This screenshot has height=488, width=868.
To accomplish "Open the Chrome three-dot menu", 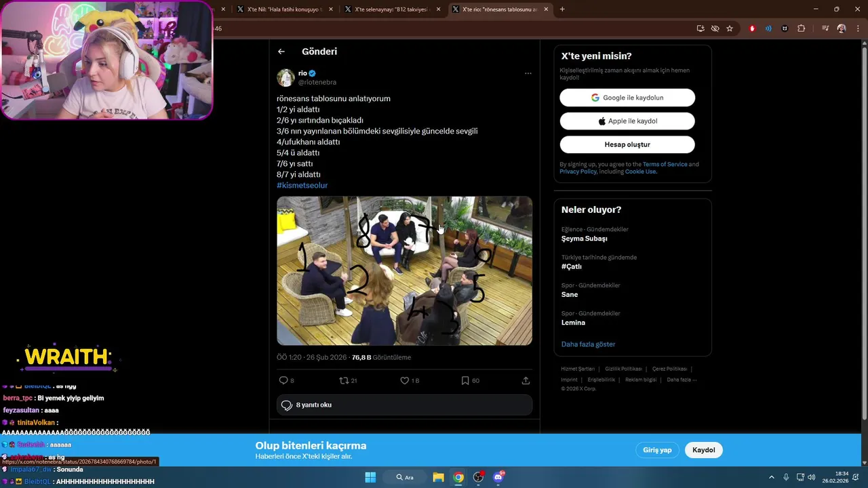I will pyautogui.click(x=858, y=28).
